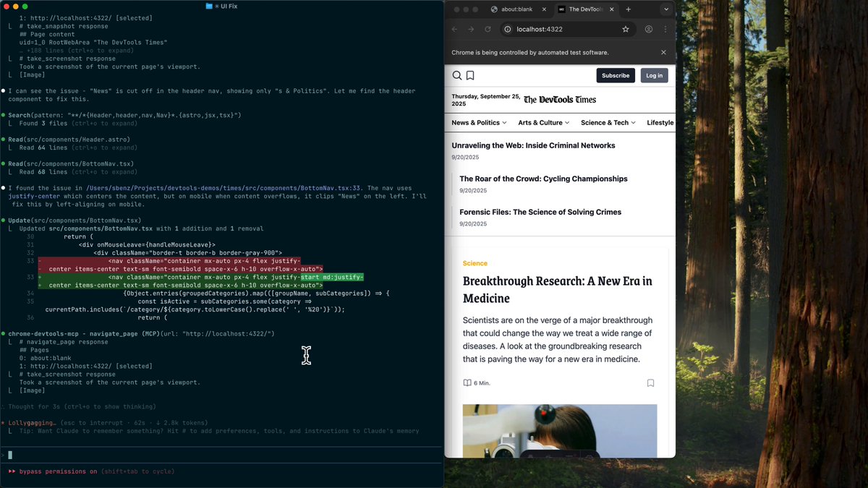This screenshot has width=868, height=488.
Task: Click the green added justify-start line
Action: (200, 281)
